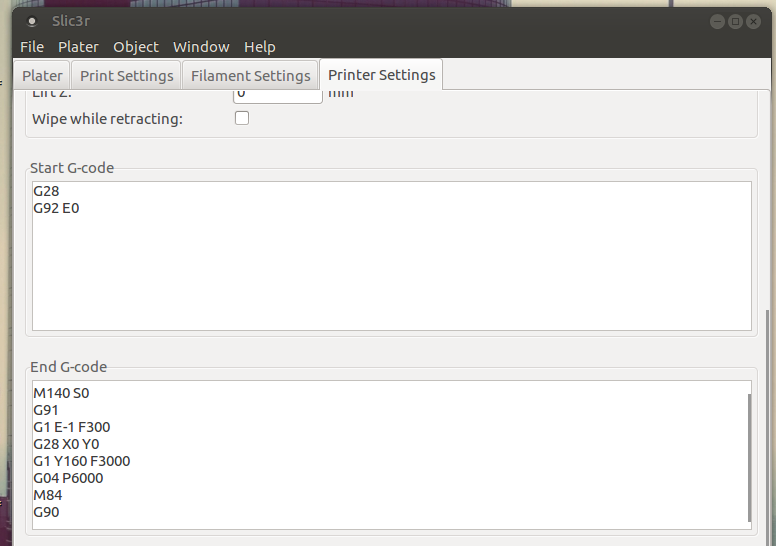This screenshot has height=546, width=776.
Task: Close the Slic3r window
Action: pos(753,21)
